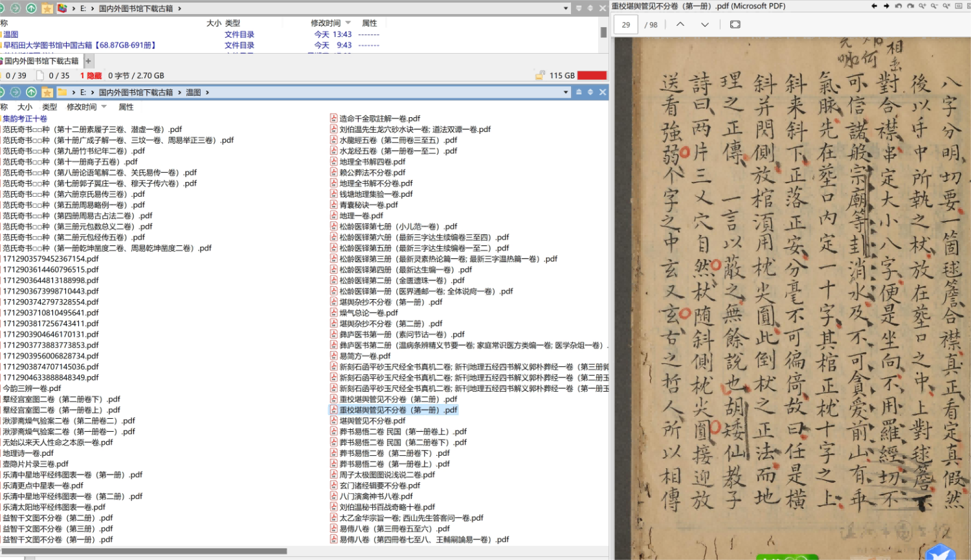Click 温图 breadcrumb in lower panel path
Screen dimensions: 971x560
194,93
